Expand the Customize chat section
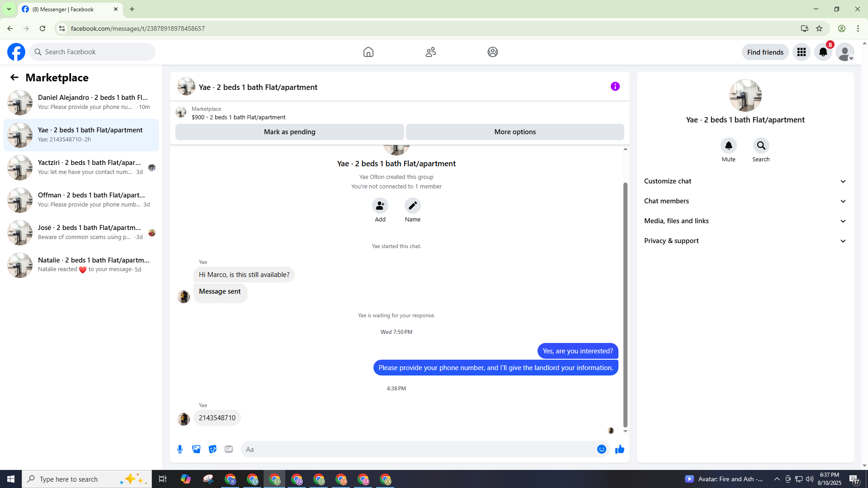 [745, 181]
